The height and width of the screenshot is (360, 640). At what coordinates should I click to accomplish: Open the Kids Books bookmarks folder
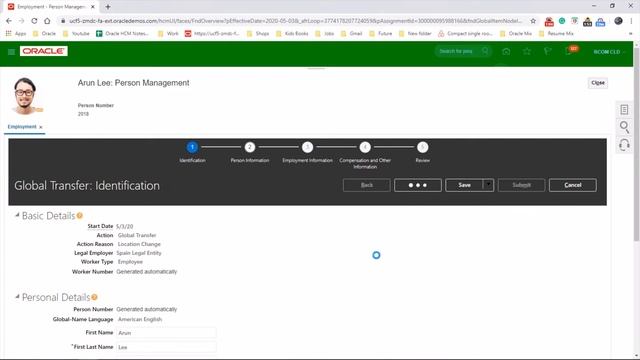pyautogui.click(x=292, y=33)
